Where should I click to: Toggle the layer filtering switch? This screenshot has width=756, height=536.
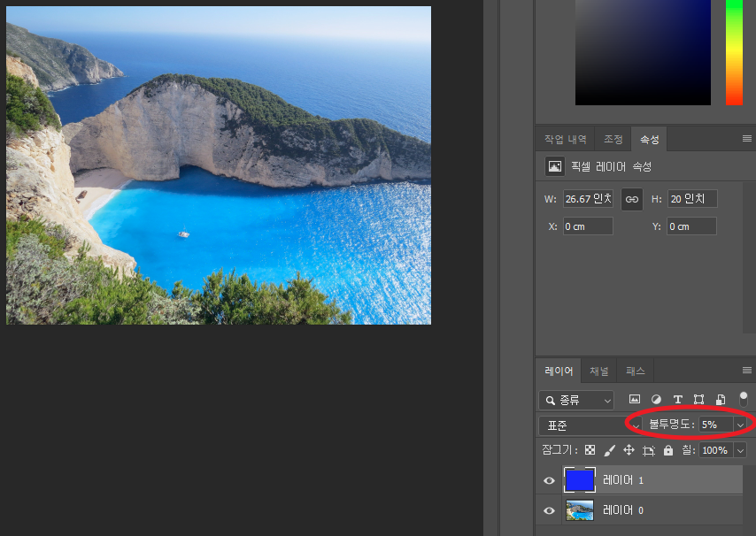[744, 399]
